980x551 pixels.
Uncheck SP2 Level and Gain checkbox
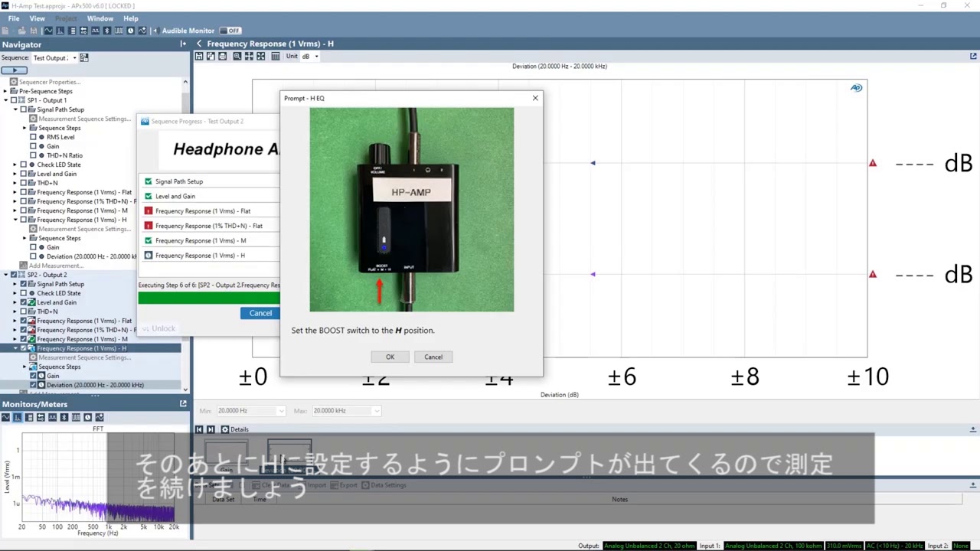point(23,302)
